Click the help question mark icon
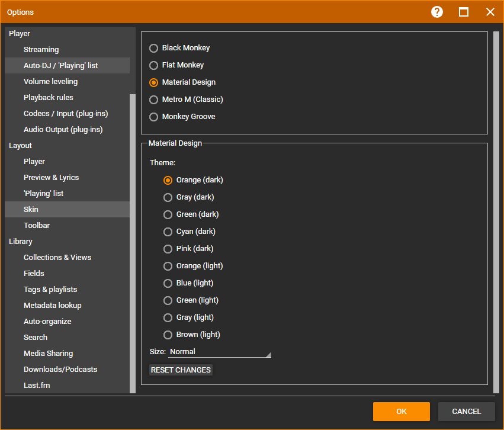This screenshot has width=504, height=430. click(437, 12)
